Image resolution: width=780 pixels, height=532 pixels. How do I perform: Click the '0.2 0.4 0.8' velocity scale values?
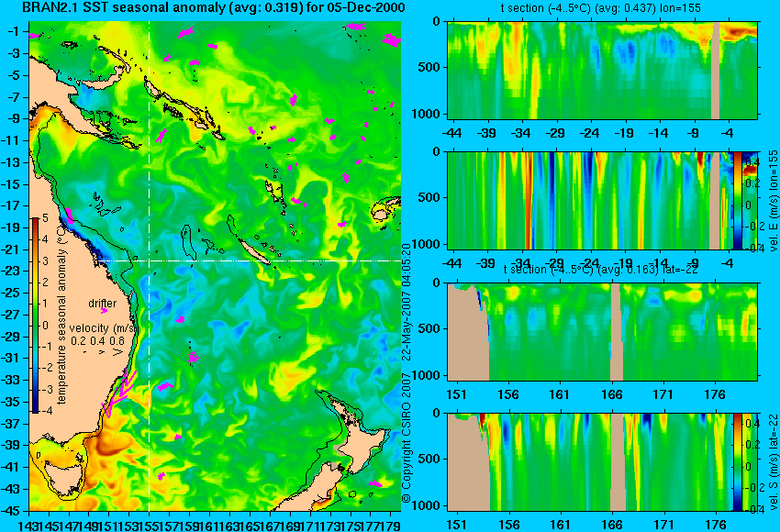tap(97, 341)
